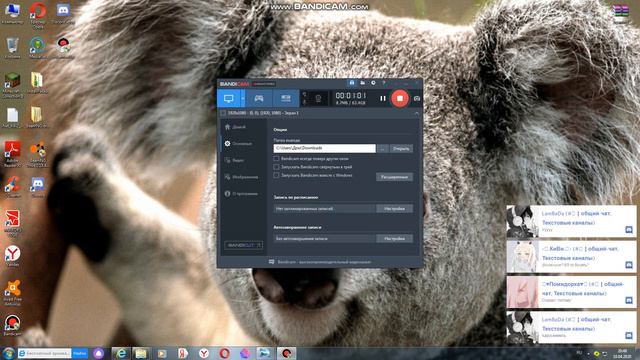Screen dimensions: 640x360
Task: Open the Minecraft desktop shortcut
Action: (x=12, y=85)
